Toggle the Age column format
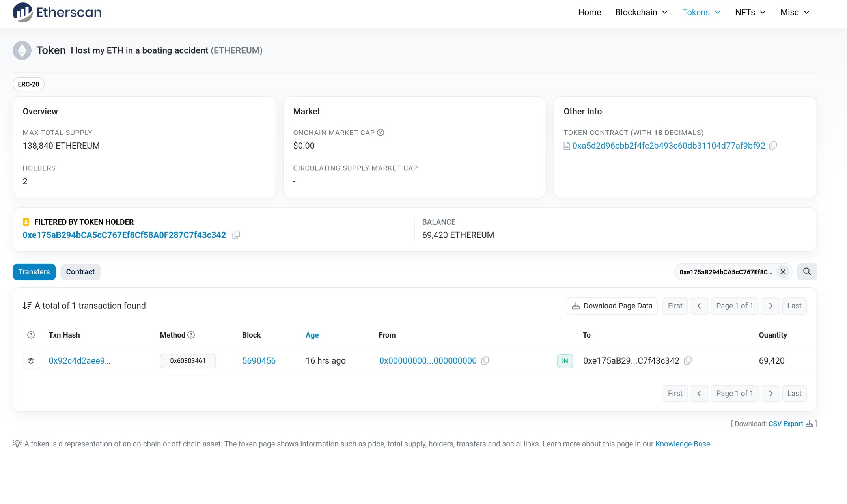The image size is (847, 504). (312, 335)
